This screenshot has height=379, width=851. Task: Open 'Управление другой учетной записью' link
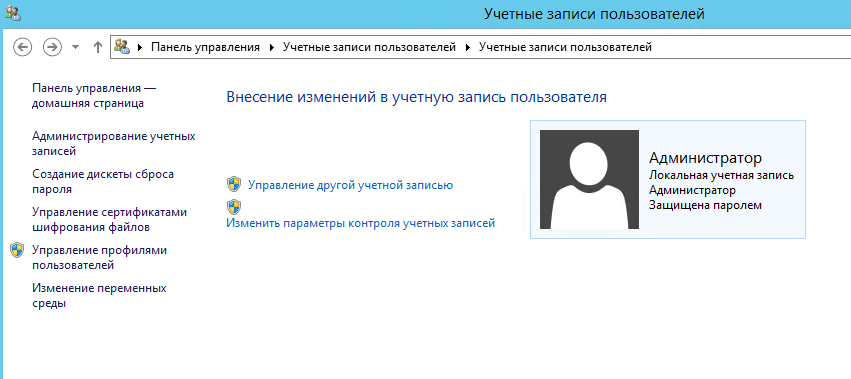[350, 185]
